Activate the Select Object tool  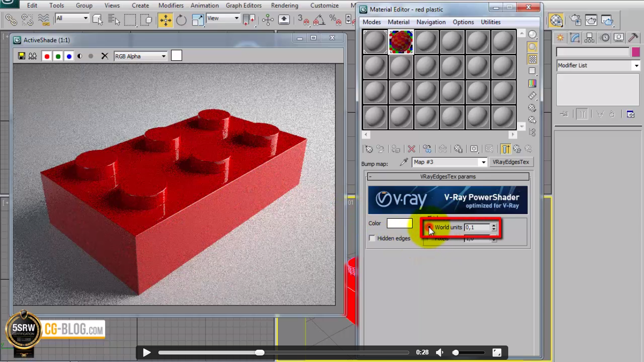click(98, 20)
